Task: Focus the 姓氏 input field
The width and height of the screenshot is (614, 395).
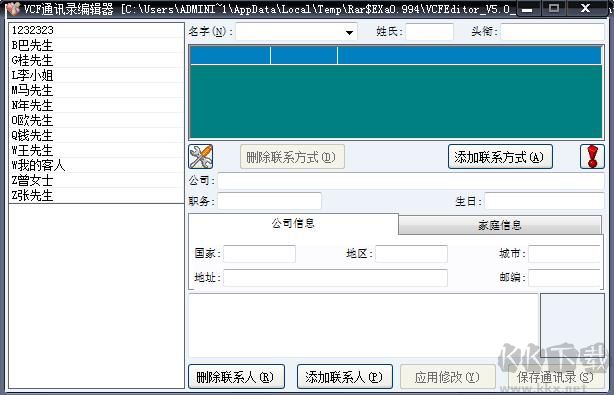Action: click(430, 32)
